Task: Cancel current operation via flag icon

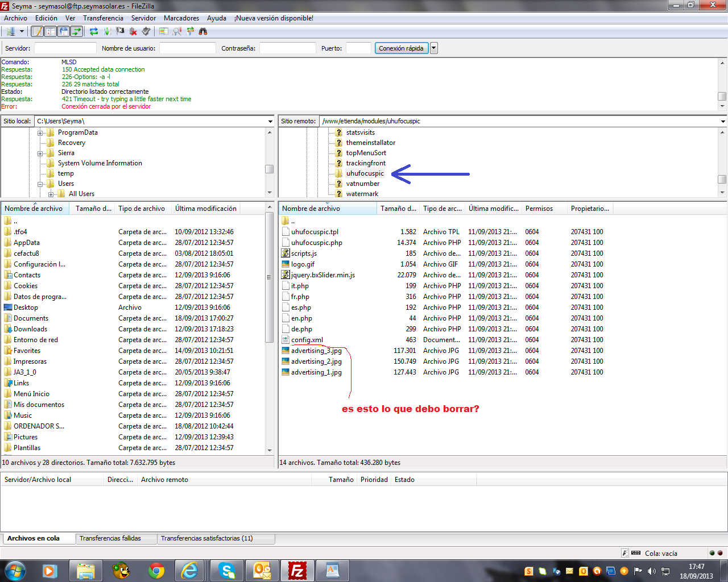Action: 120,32
